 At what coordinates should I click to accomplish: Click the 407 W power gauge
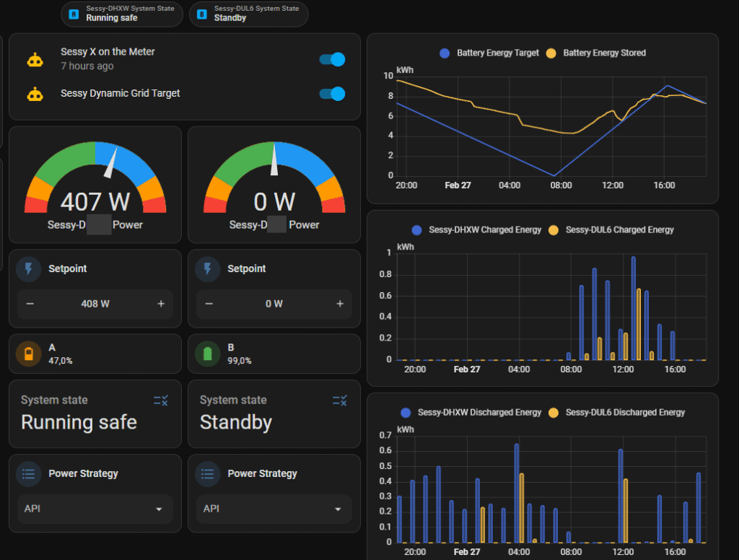(95, 185)
